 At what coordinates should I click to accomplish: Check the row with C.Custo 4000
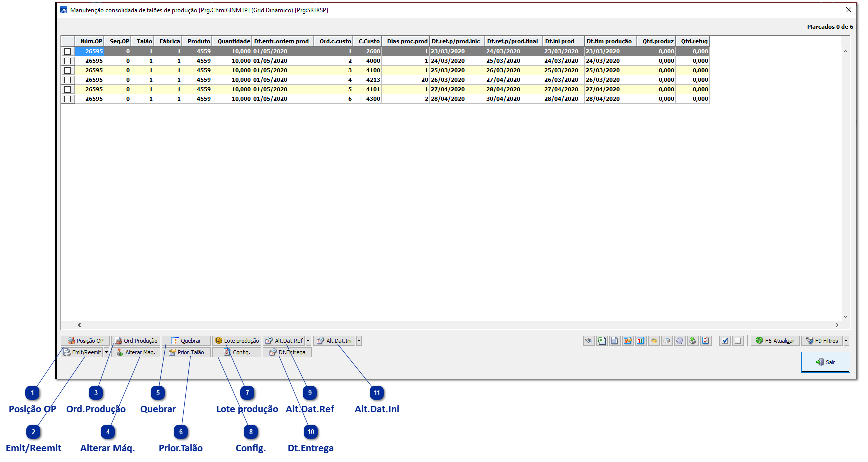pos(68,61)
